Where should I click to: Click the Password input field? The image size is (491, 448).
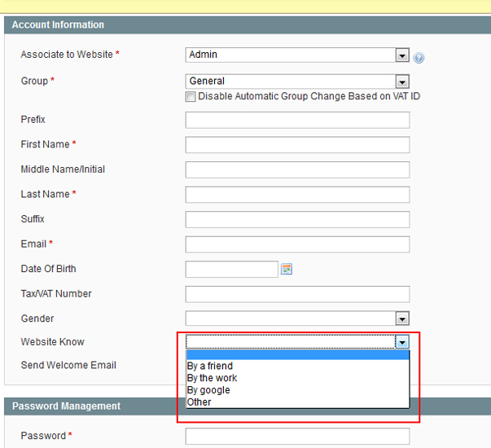pos(297,437)
